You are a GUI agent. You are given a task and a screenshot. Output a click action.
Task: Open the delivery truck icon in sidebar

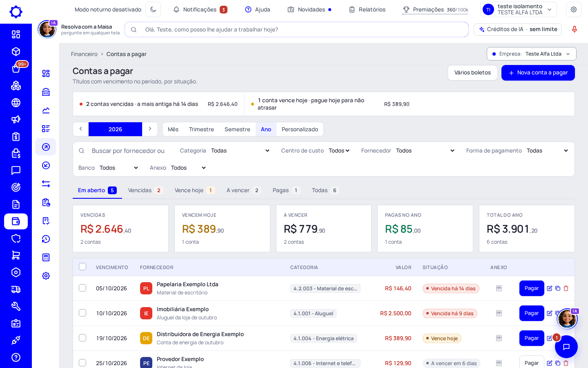(x=16, y=289)
